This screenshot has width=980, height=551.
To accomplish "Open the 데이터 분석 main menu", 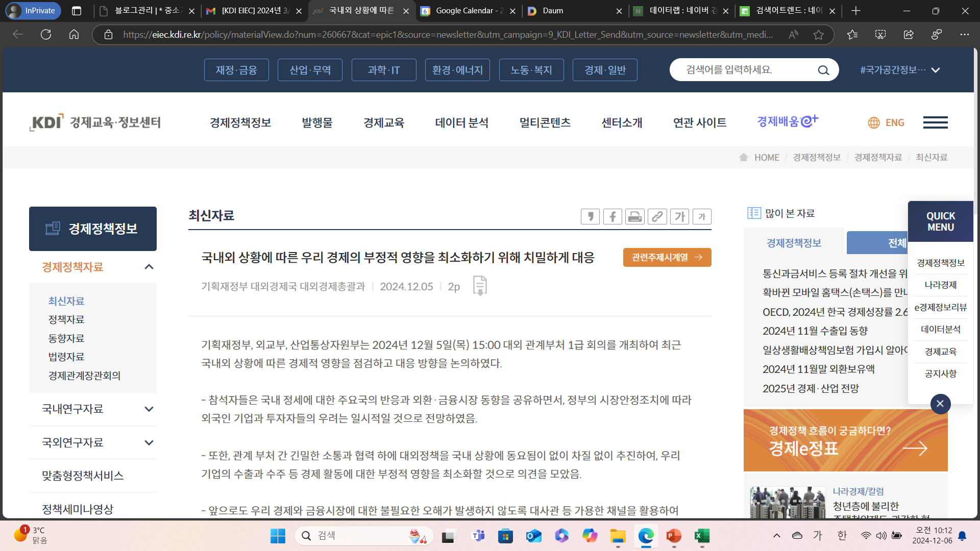I will click(461, 122).
